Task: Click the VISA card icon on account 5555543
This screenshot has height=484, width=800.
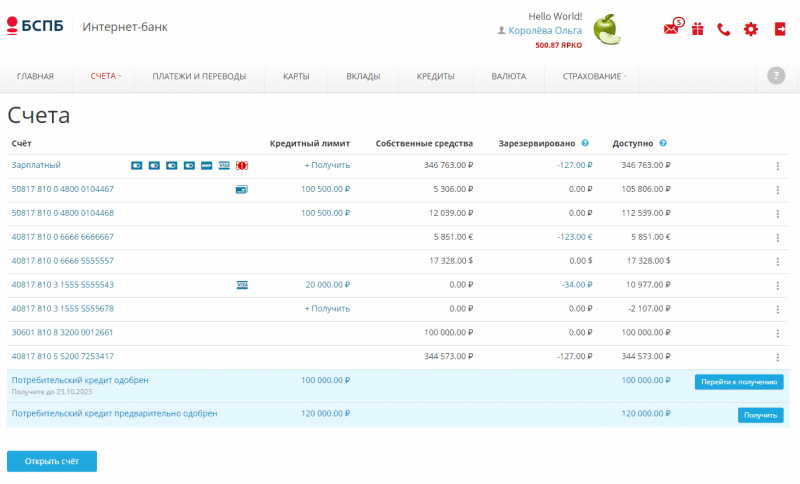Action: pyautogui.click(x=242, y=285)
